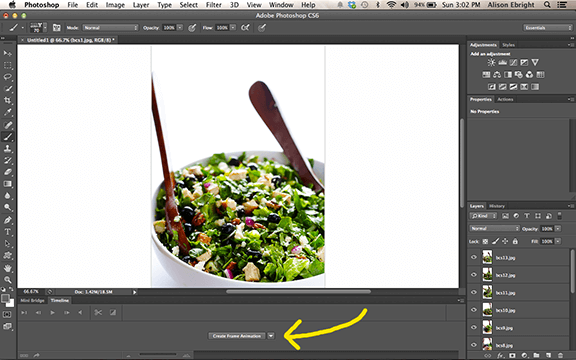The image size is (576, 360).
Task: Open the brush Mode dropdown
Action: click(x=110, y=28)
